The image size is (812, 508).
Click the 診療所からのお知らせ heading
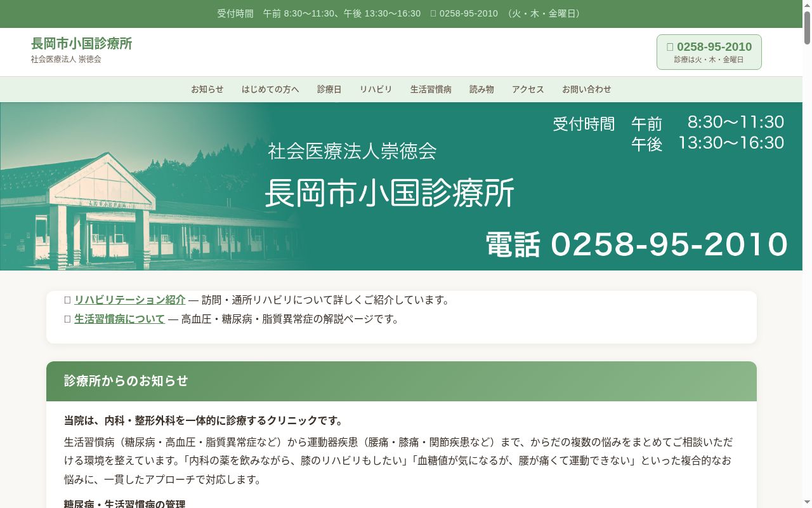(126, 381)
